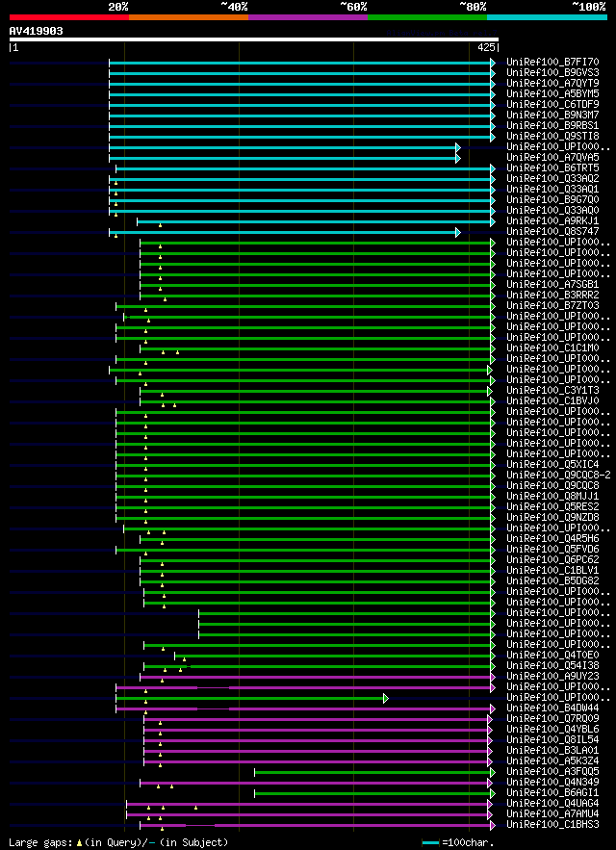Select the UniRef100_B3LA01 label
The image size is (616, 850).
[552, 750]
